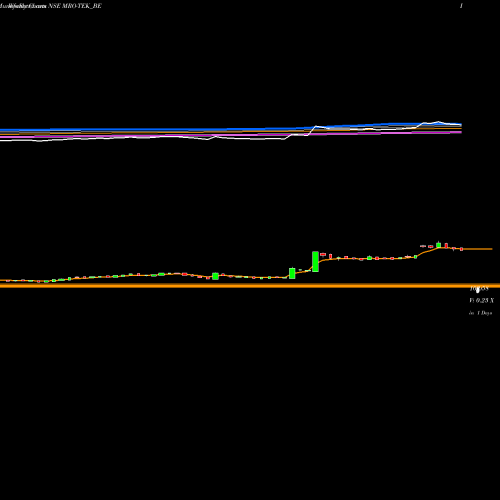Click the 'V: 0.25 X' volume label
This screenshot has height=500, width=500.
(x=481, y=301)
